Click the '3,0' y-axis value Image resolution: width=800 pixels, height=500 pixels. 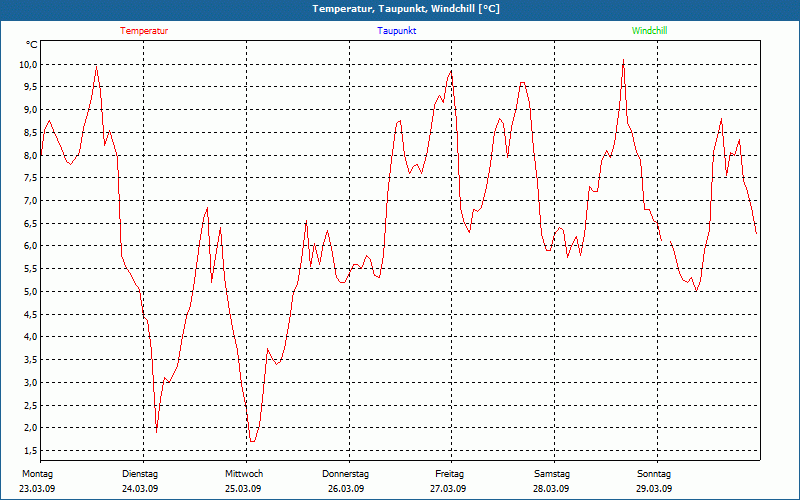(31, 382)
